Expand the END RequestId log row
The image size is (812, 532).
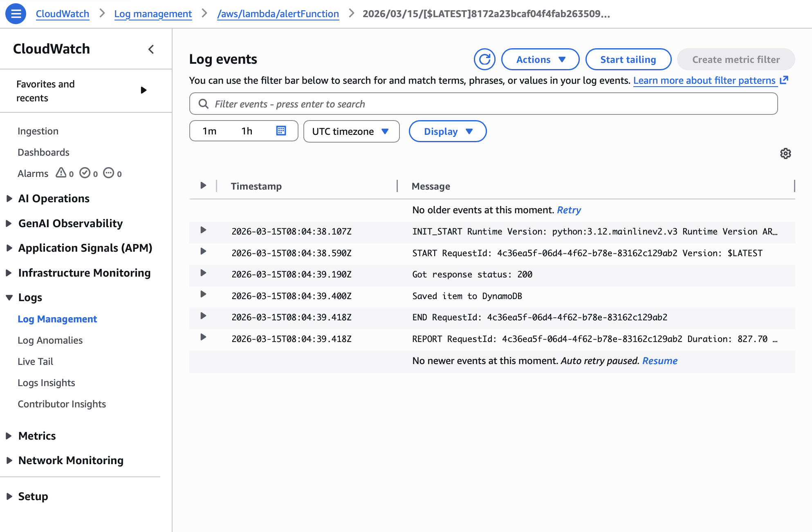(203, 316)
